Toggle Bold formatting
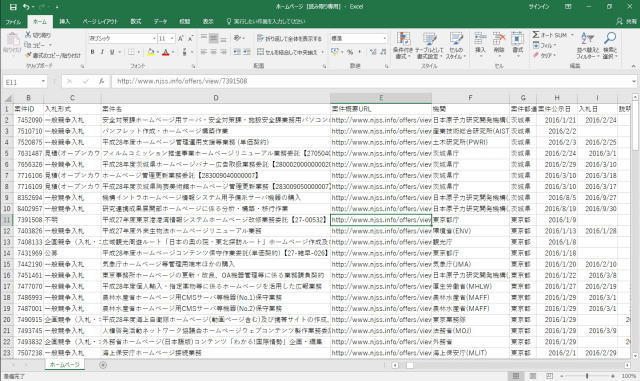Viewport: 640px width, 381px height. [x=93, y=52]
